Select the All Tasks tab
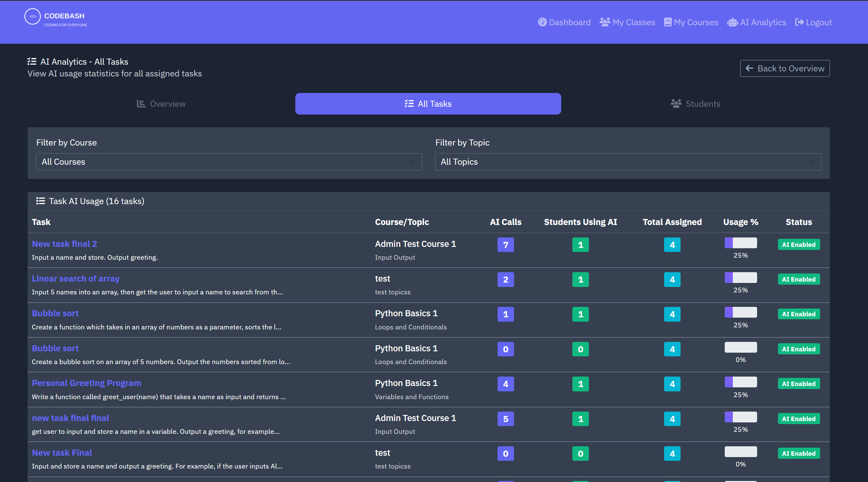The height and width of the screenshot is (482, 868). (x=428, y=104)
